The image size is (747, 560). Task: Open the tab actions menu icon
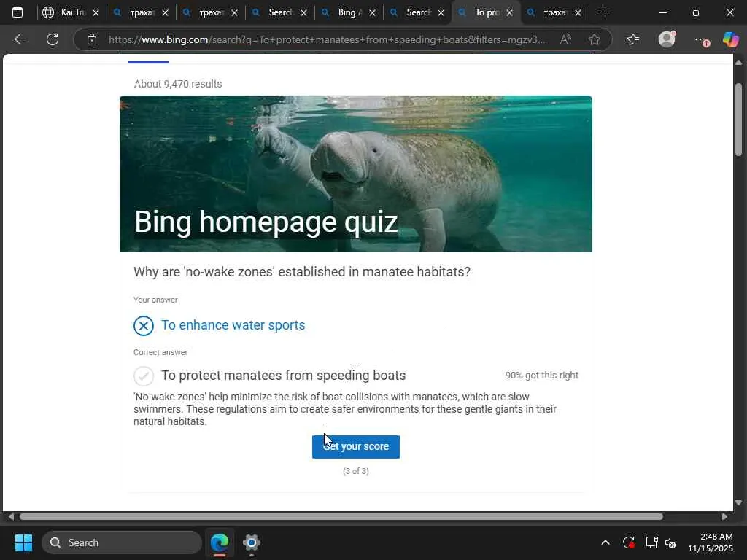pyautogui.click(x=18, y=13)
